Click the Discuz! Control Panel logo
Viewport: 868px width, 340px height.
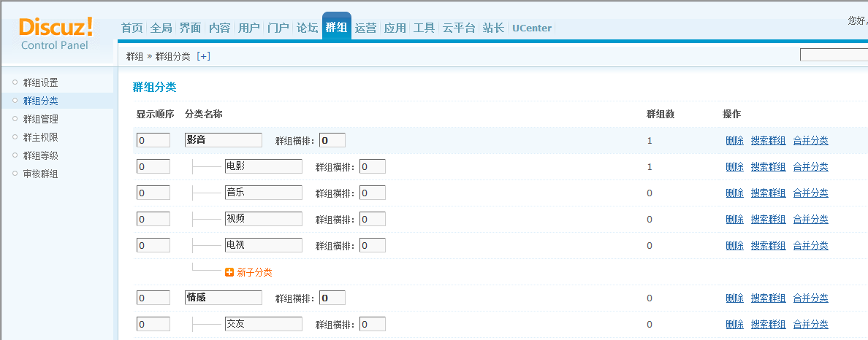pos(56,34)
